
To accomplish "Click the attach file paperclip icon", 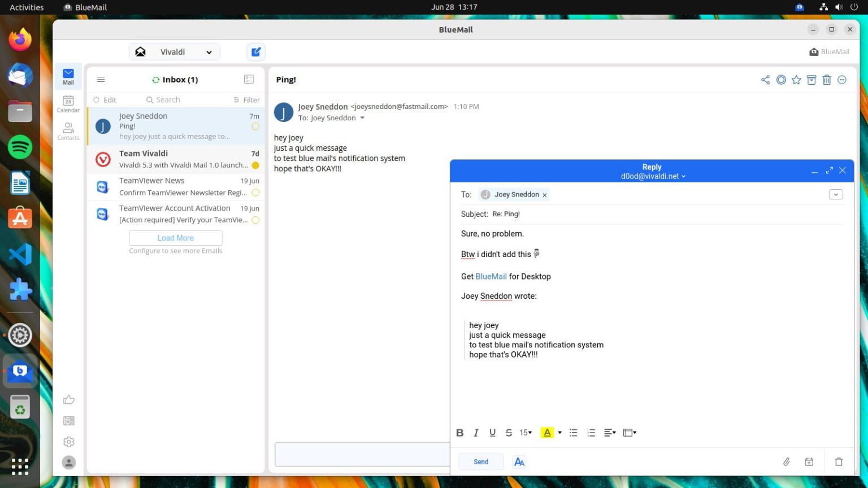I will (786, 462).
